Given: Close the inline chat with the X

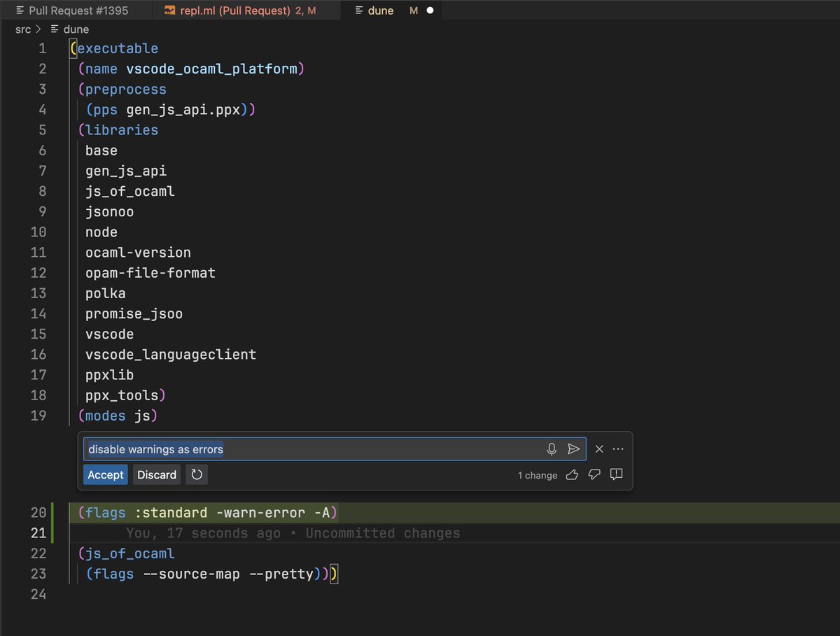Looking at the screenshot, I should (x=598, y=448).
